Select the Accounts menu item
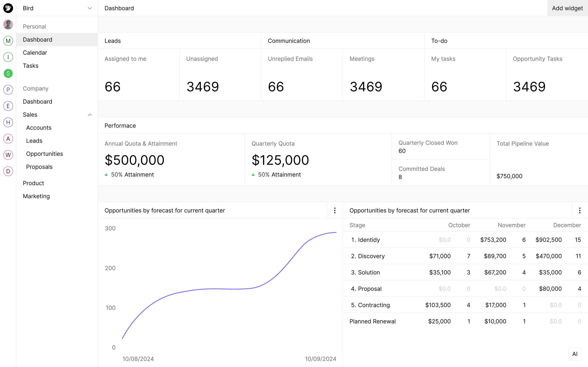The width and height of the screenshot is (588, 367). (x=39, y=127)
